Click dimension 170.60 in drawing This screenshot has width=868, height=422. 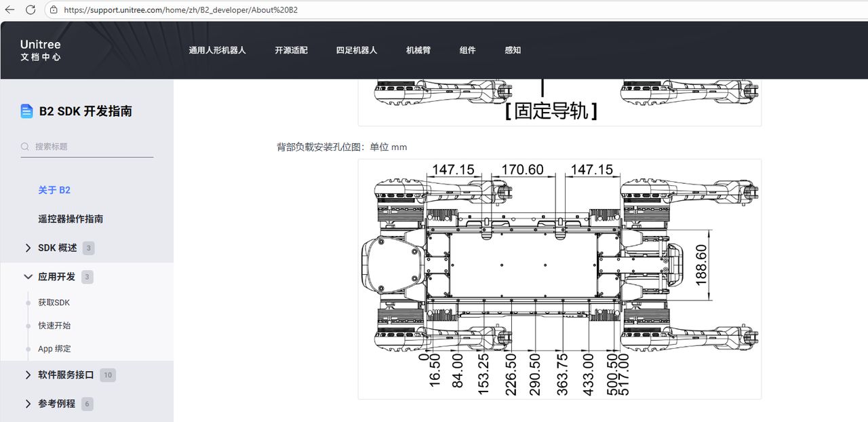(522, 170)
